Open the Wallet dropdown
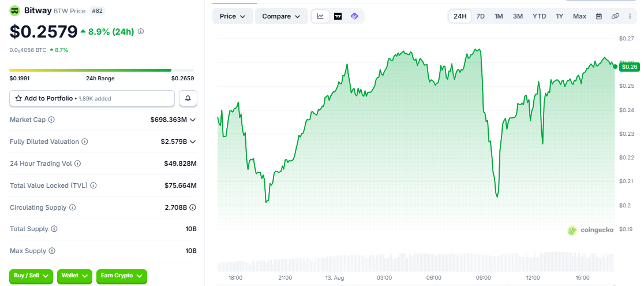The height and width of the screenshot is (286, 644). [75, 276]
